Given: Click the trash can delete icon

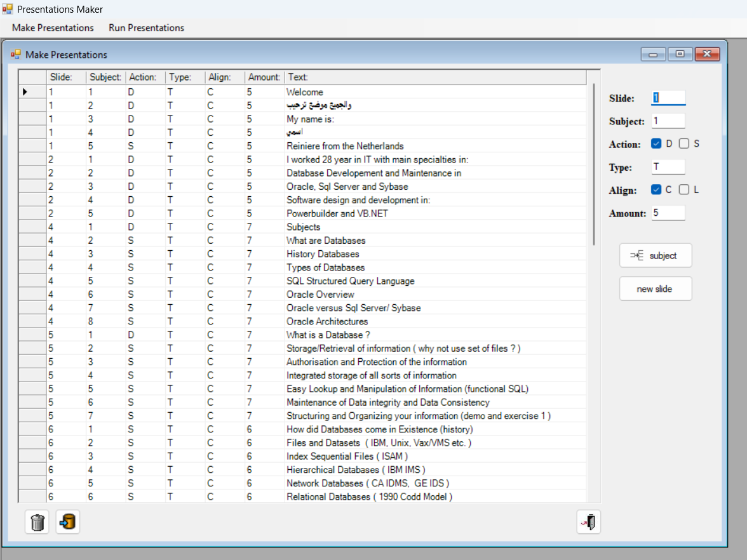Looking at the screenshot, I should pyautogui.click(x=37, y=522).
